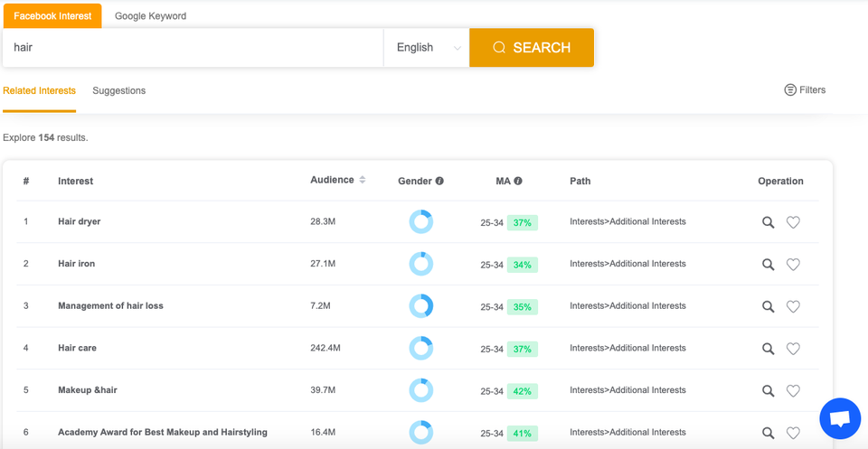Viewport: 868px width, 449px height.
Task: Search icon in Academy Award row
Action: coord(768,433)
